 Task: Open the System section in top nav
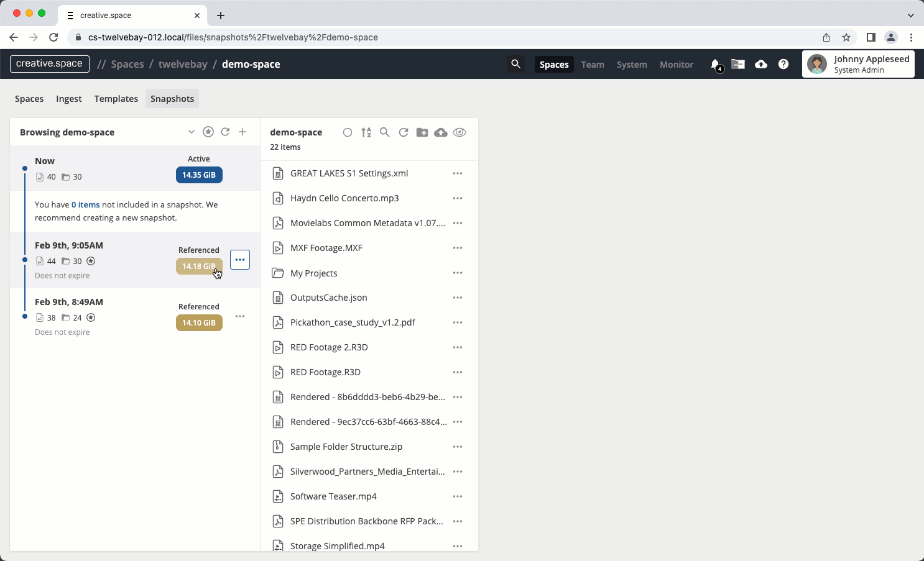(632, 65)
